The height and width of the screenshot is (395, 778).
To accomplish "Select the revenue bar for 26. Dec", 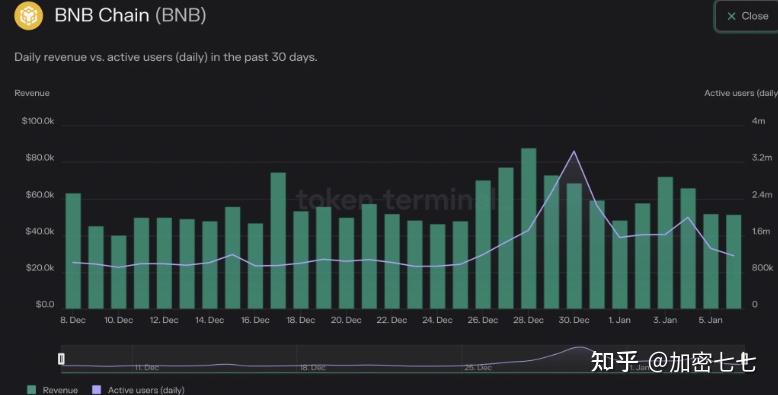I will pos(483,245).
